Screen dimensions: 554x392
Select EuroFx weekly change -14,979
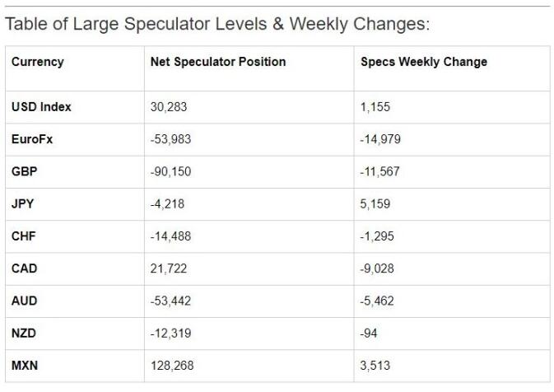coord(381,139)
